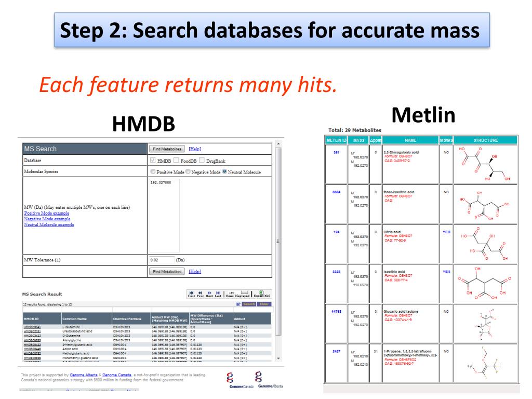Click top Find Metabolites button
Viewport: 532px width, 399px height.
pyautogui.click(x=167, y=149)
